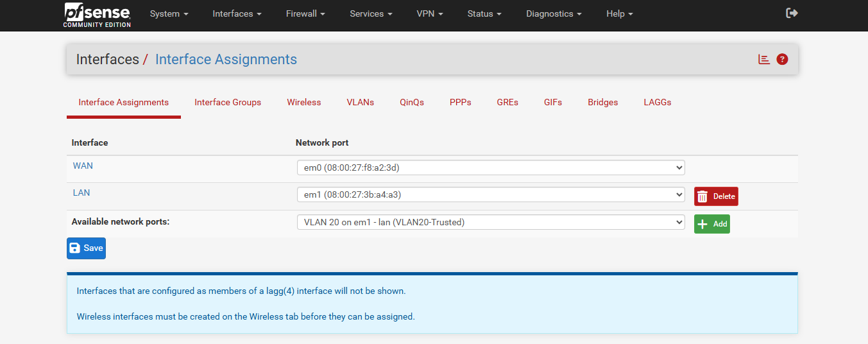This screenshot has height=344, width=868.
Task: Switch to the Bridges tab
Action: click(x=603, y=103)
